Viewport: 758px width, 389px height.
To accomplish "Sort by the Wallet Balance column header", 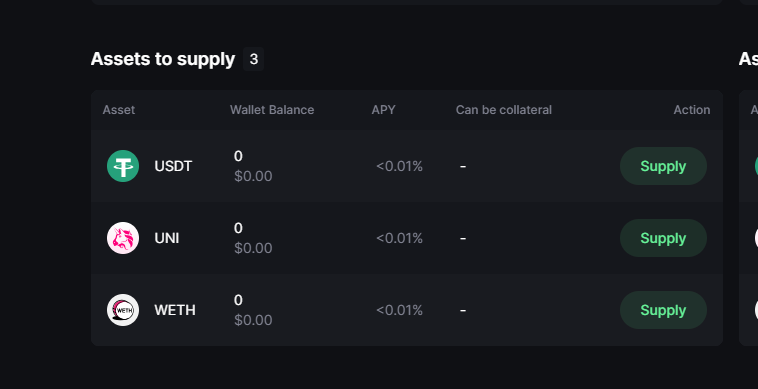I will (272, 110).
